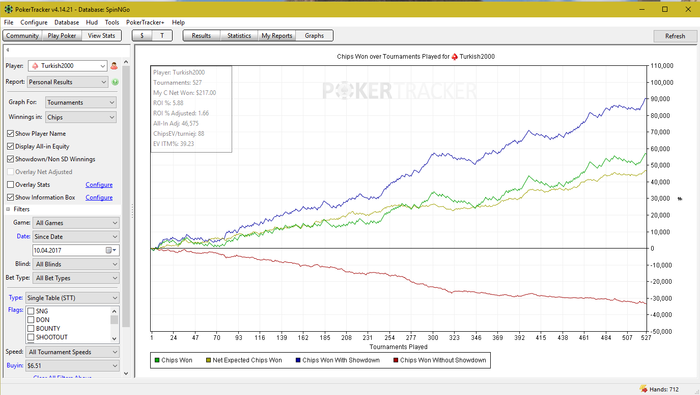Click the blue Chips Won With Showdown swatch
This screenshot has width=700, height=395.
point(298,360)
